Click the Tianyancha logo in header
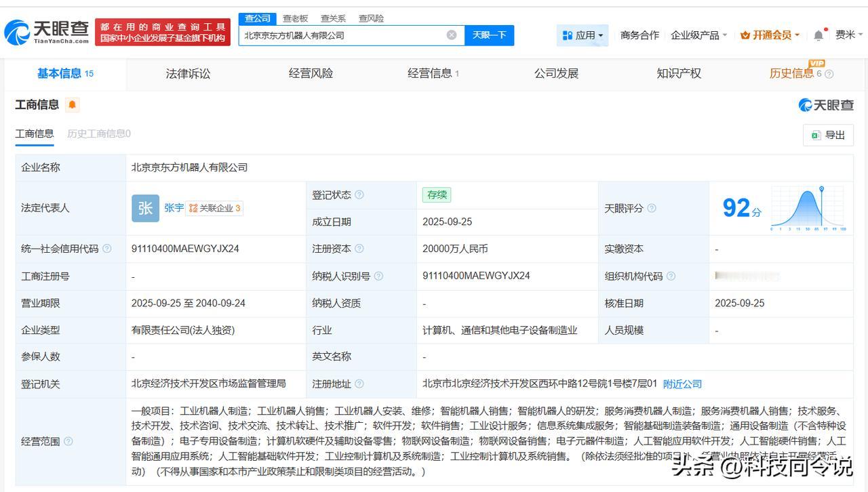This screenshot has width=868, height=492. (x=46, y=31)
